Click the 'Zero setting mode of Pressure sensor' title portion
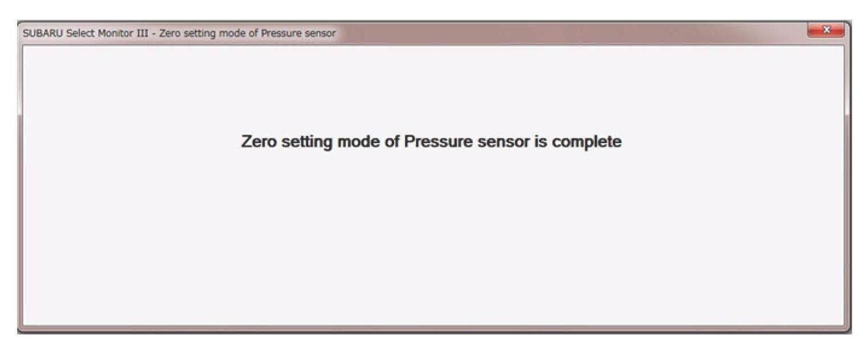The height and width of the screenshot is (353, 868). pos(247,34)
